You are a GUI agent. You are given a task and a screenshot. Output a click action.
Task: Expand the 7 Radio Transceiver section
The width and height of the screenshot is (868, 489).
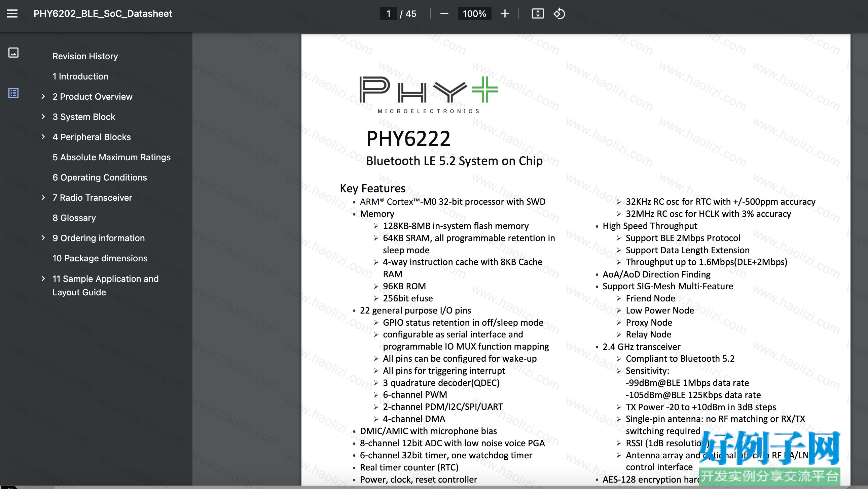pyautogui.click(x=43, y=198)
